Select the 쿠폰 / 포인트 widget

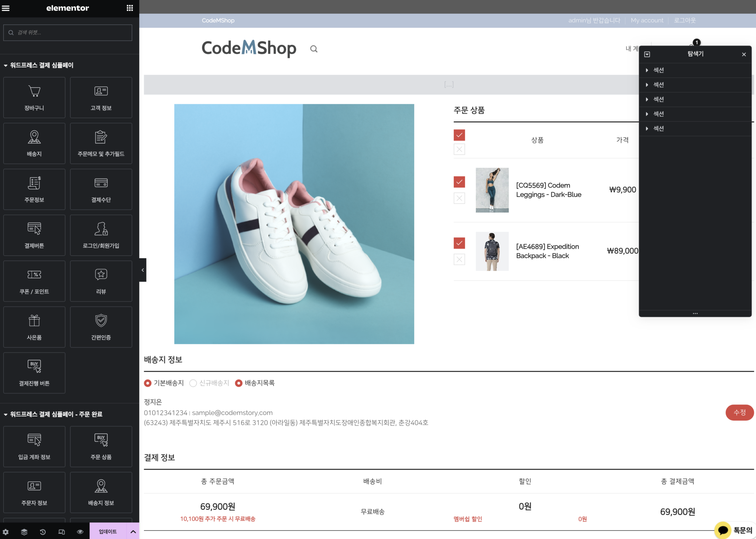[x=34, y=281]
